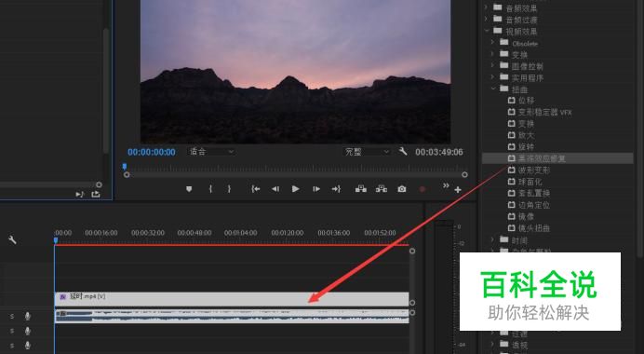Click the Extract button
Screen dimensions: 644x354
click(382, 189)
